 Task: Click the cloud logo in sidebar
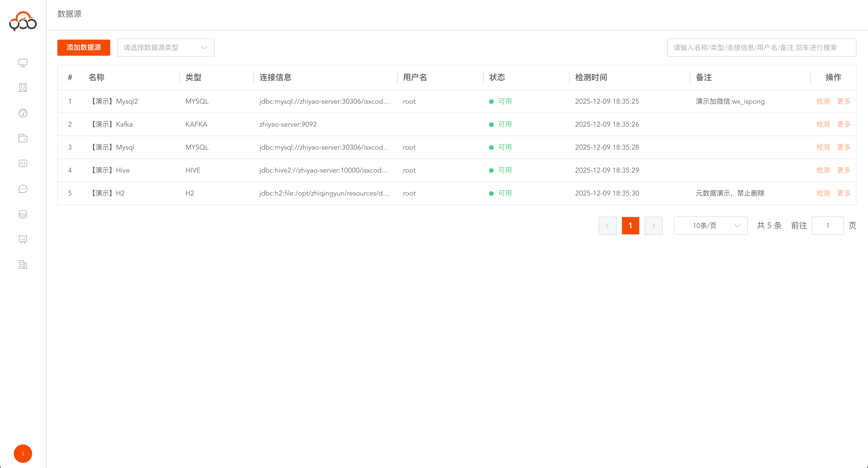(23, 21)
